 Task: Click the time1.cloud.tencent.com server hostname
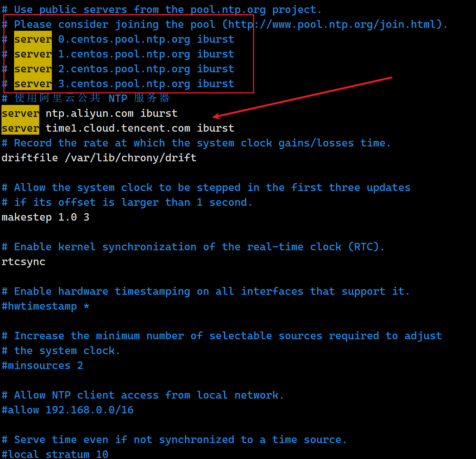[118, 128]
